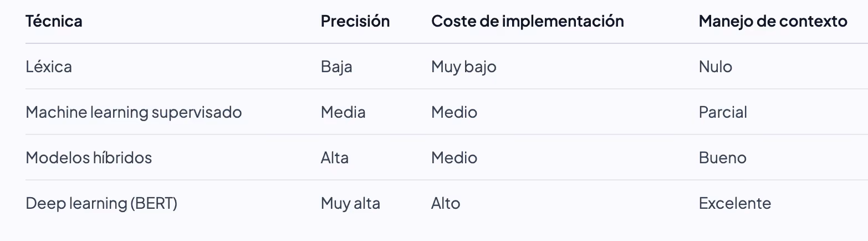This screenshot has width=868, height=241.
Task: Select the Muy alta precision cell
Action: pos(350,203)
